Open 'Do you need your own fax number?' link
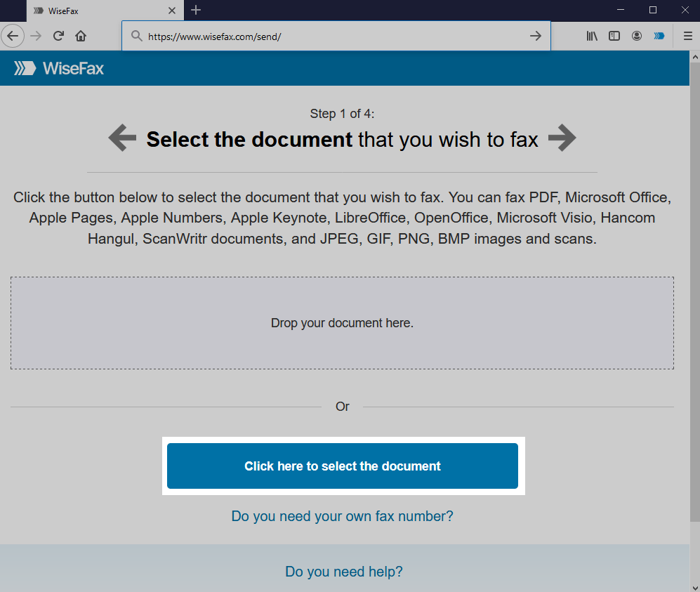700x592 pixels. tap(342, 516)
